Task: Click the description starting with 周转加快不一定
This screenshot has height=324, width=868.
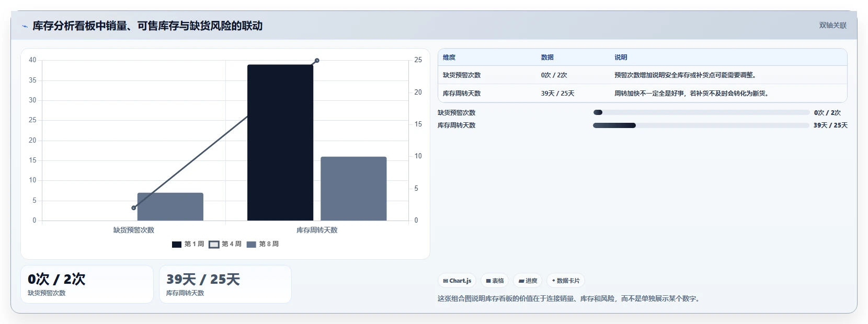Action: pyautogui.click(x=692, y=94)
